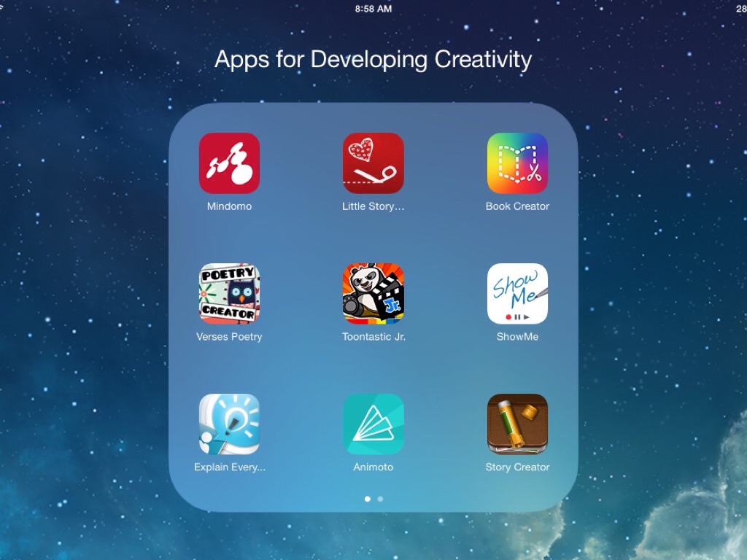Open the rainbow Book Creator icon
747x560 pixels.
pyautogui.click(x=517, y=163)
